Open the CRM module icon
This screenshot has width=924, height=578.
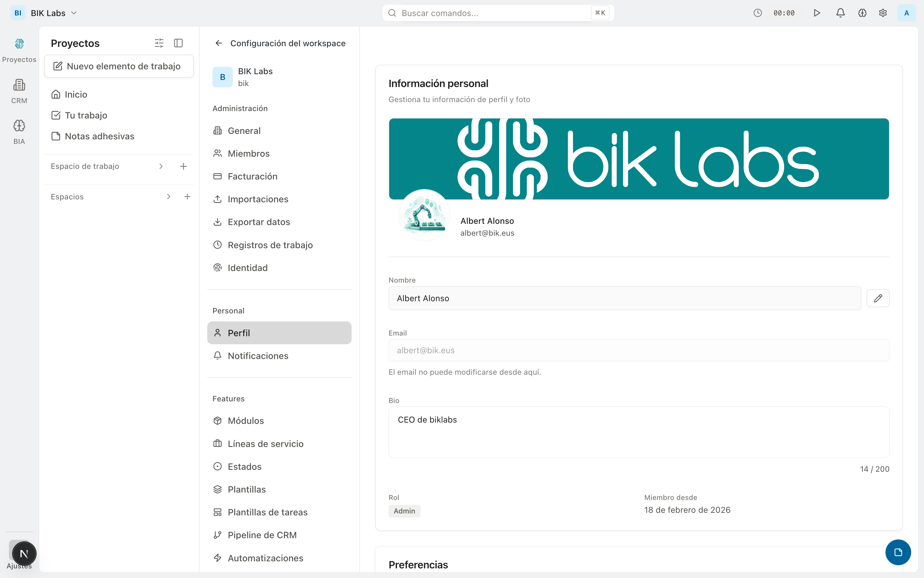tap(19, 91)
